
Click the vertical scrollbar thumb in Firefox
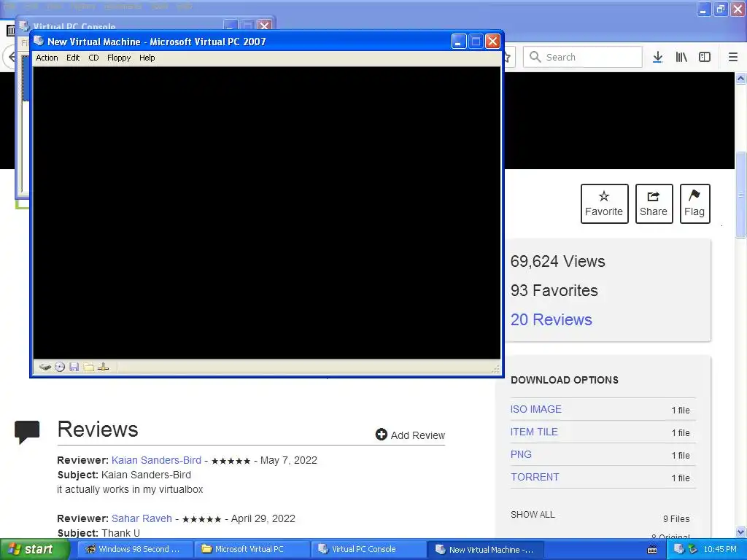[x=741, y=194]
